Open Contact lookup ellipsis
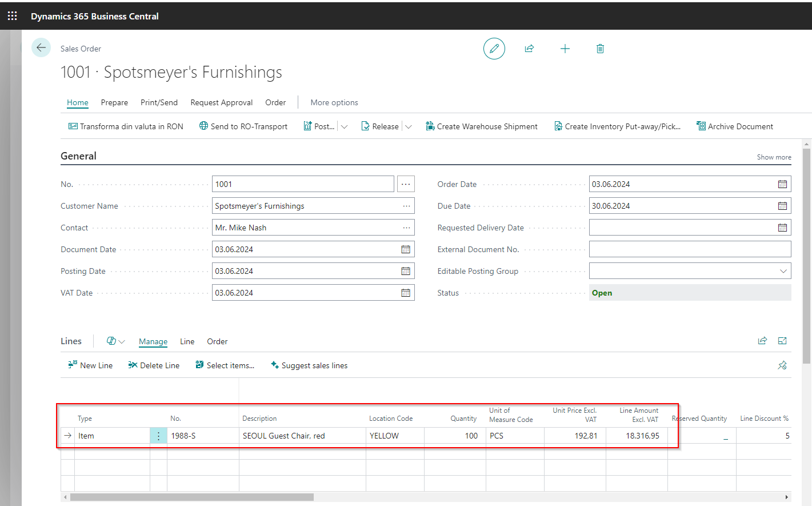This screenshot has width=812, height=506. click(x=406, y=228)
